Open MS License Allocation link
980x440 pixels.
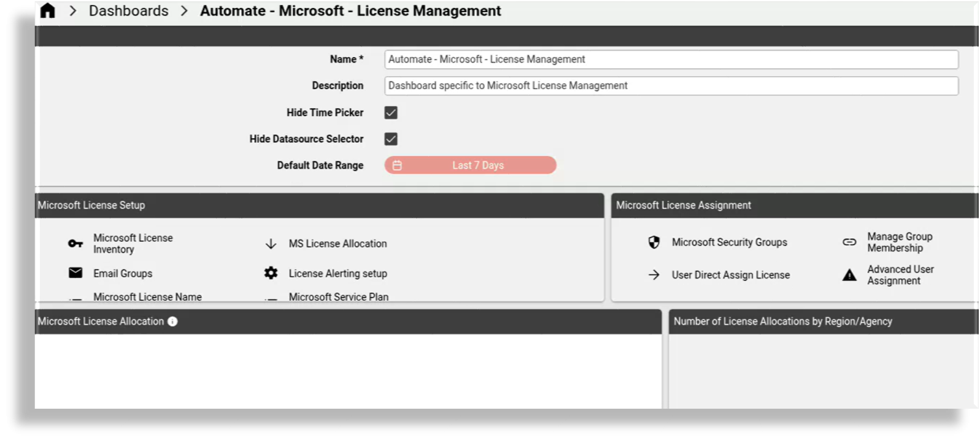click(x=338, y=244)
